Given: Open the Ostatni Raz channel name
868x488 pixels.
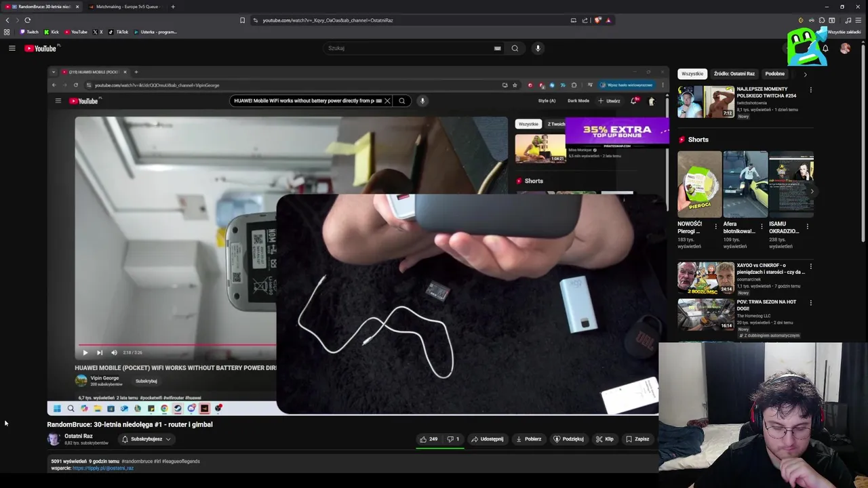Looking at the screenshot, I should point(79,436).
